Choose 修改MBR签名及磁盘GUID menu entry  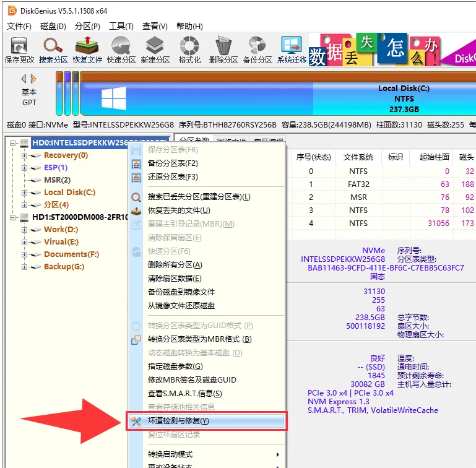(207, 380)
